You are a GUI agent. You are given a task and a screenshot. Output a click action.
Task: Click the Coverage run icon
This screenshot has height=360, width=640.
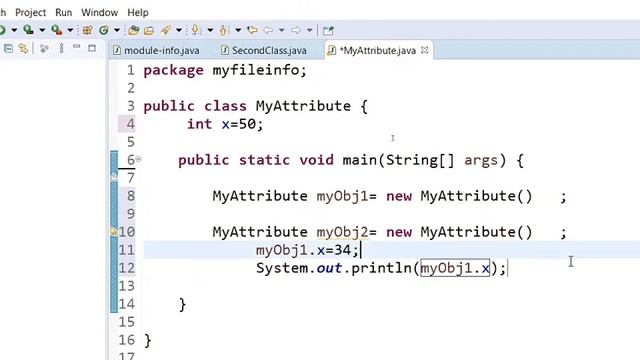tap(28, 30)
